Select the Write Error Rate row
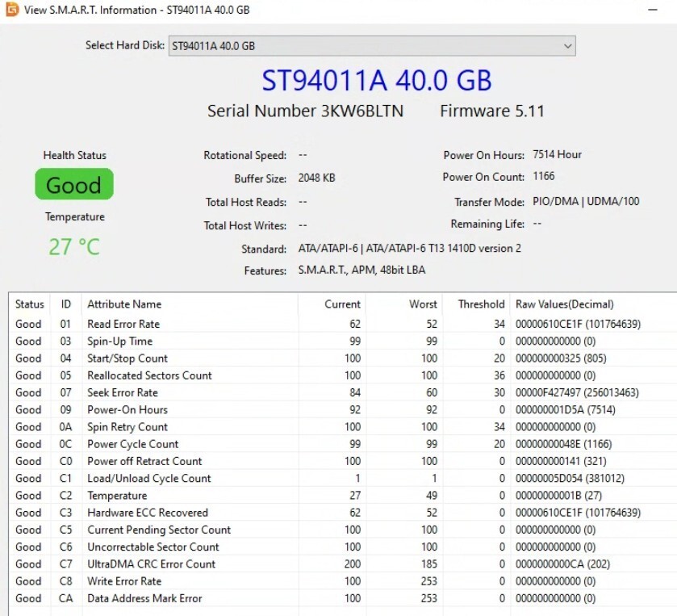Viewport: 677px width, 616px height. [x=343, y=581]
